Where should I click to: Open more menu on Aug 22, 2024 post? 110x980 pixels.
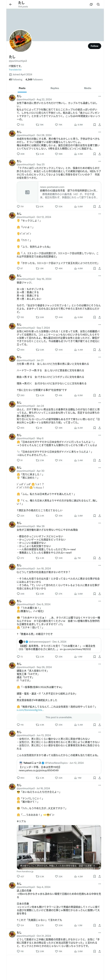(x=99, y=96)
